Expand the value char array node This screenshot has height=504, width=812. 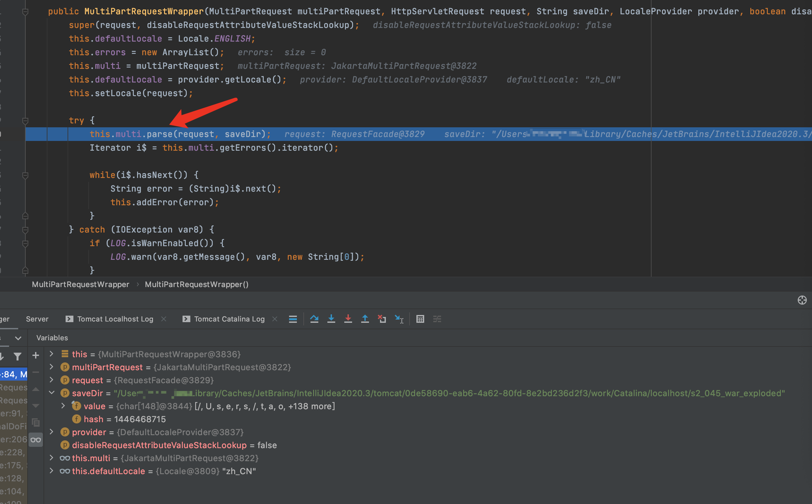[63, 406]
